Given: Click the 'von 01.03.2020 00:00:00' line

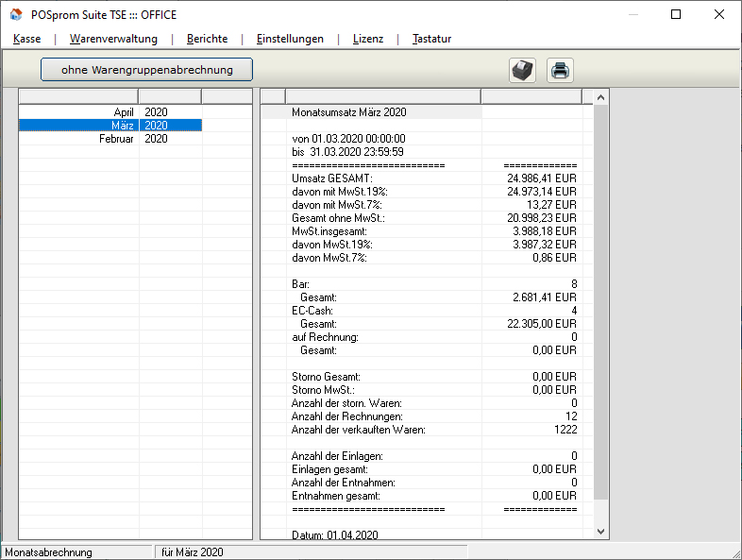Looking at the screenshot, I should [348, 139].
